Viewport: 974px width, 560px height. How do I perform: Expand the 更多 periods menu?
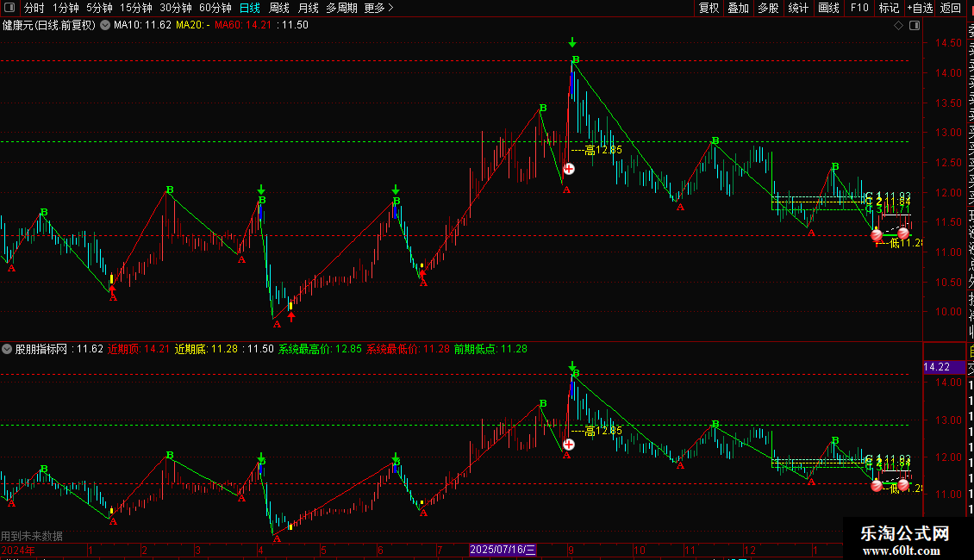pos(379,8)
